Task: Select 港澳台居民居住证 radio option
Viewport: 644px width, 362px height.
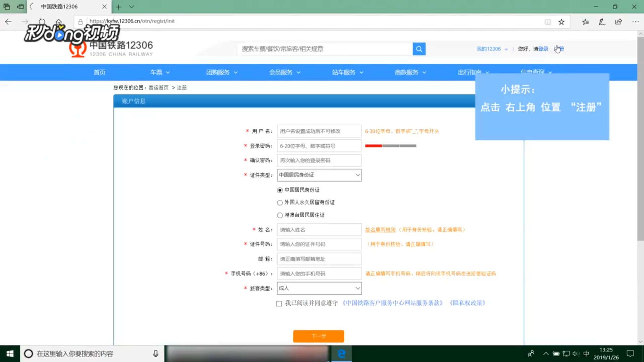Action: (x=280, y=215)
